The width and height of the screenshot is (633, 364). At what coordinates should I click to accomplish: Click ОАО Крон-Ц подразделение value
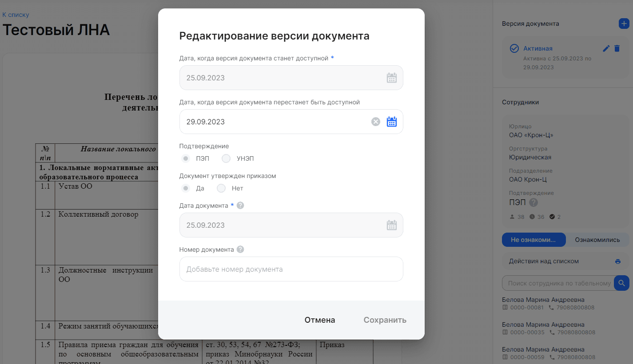coord(528,179)
